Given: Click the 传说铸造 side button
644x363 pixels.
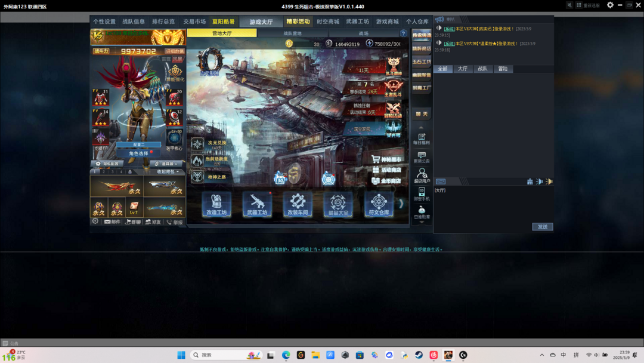Looking at the screenshot, I should pos(422,35).
